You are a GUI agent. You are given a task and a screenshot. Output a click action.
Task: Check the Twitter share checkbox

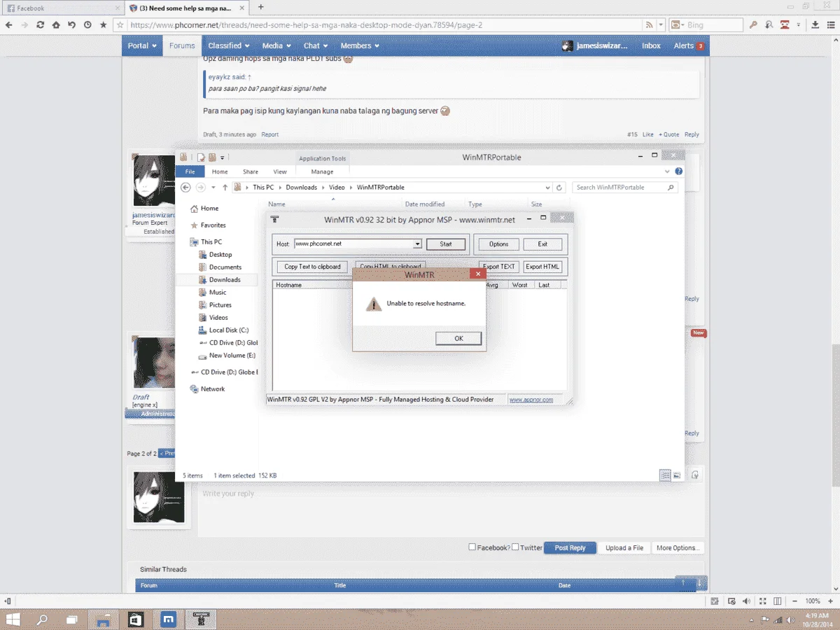point(515,547)
